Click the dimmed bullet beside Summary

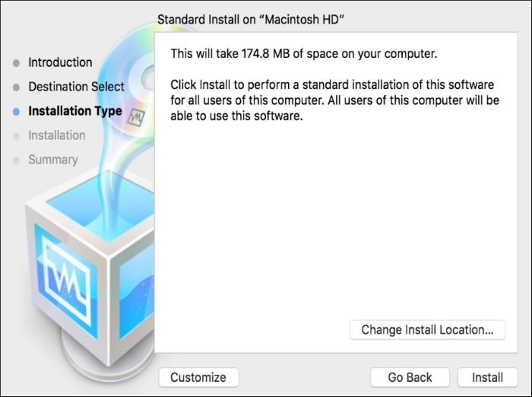click(x=17, y=160)
